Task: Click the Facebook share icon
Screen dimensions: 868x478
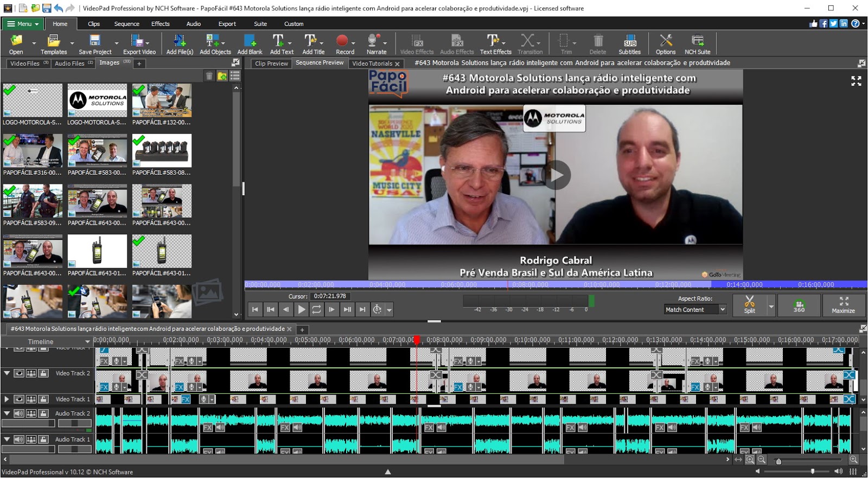Action: pyautogui.click(x=824, y=23)
